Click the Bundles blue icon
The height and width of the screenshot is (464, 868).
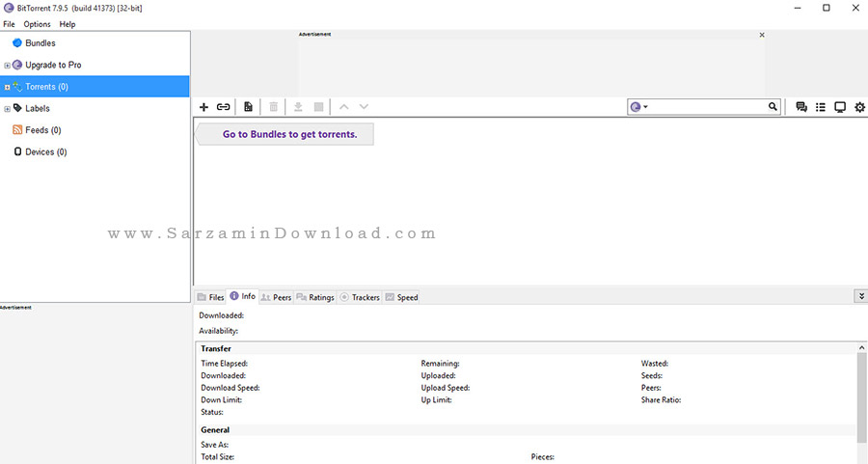[x=17, y=42]
